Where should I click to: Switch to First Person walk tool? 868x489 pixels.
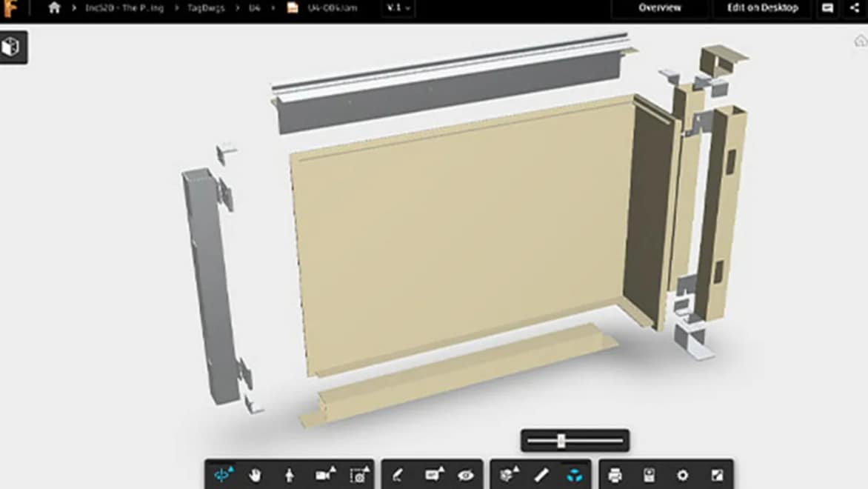(x=289, y=475)
